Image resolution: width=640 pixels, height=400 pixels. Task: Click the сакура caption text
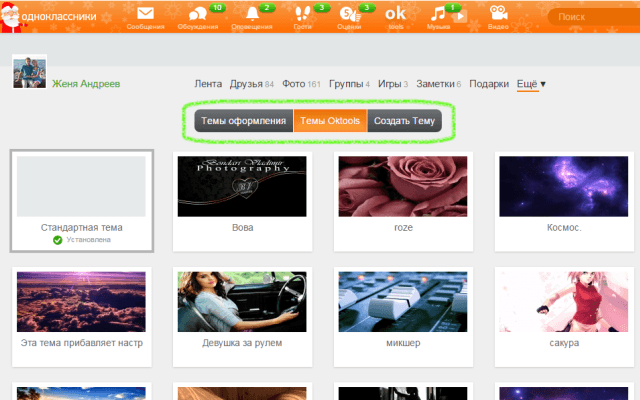564,343
